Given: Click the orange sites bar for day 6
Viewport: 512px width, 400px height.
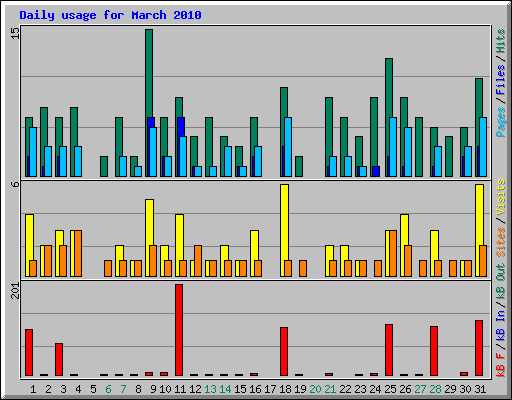Looking at the screenshot, I should [x=108, y=268].
